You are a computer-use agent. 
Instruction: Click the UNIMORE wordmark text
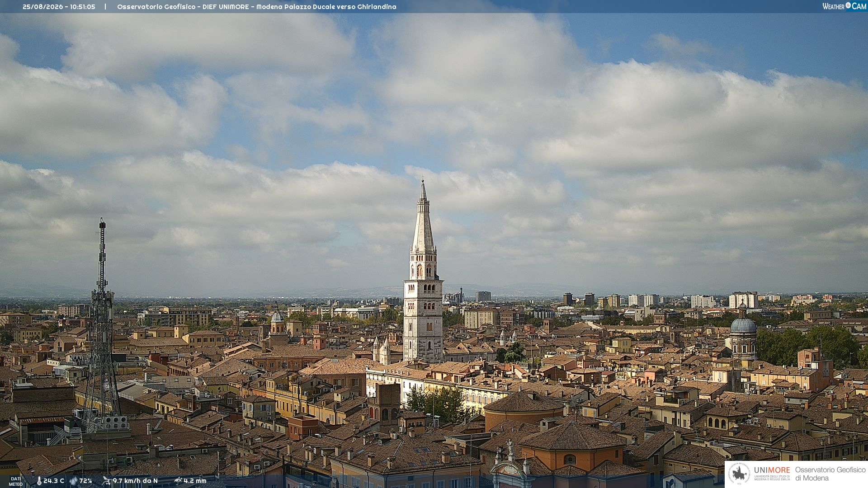point(772,470)
